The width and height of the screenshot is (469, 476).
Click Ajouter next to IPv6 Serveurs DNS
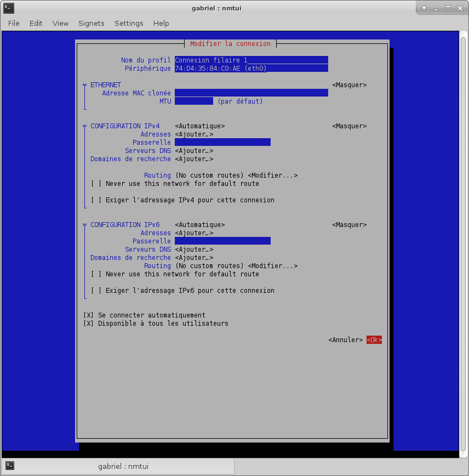click(x=194, y=249)
